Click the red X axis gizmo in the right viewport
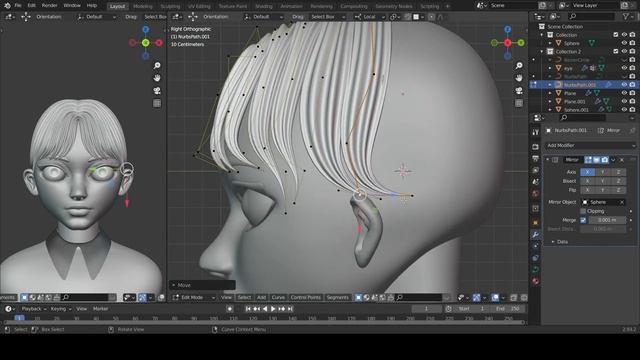640x360 pixels. 507,42
